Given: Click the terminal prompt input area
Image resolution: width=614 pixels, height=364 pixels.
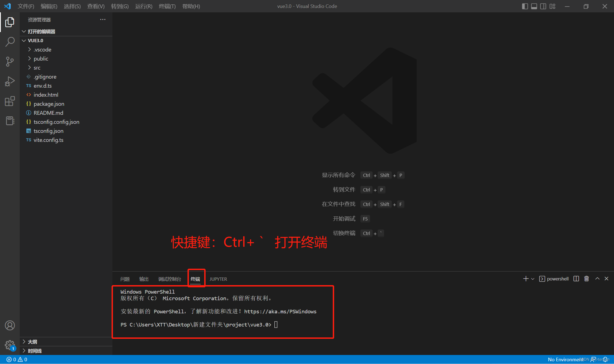Looking at the screenshot, I should pyautogui.click(x=276, y=325).
